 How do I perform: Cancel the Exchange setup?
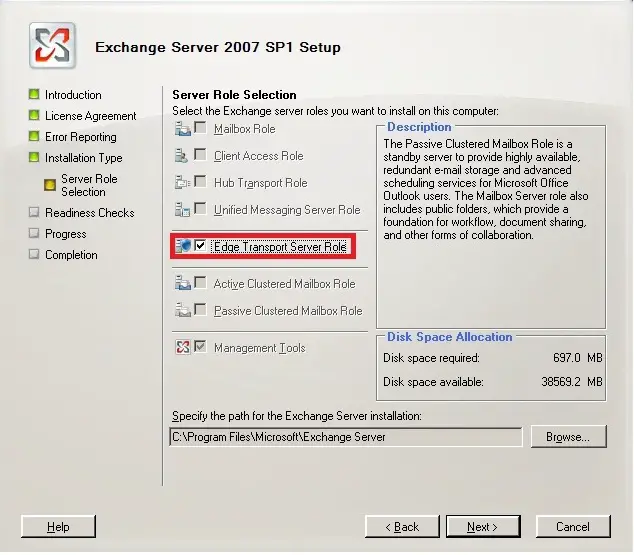573,527
